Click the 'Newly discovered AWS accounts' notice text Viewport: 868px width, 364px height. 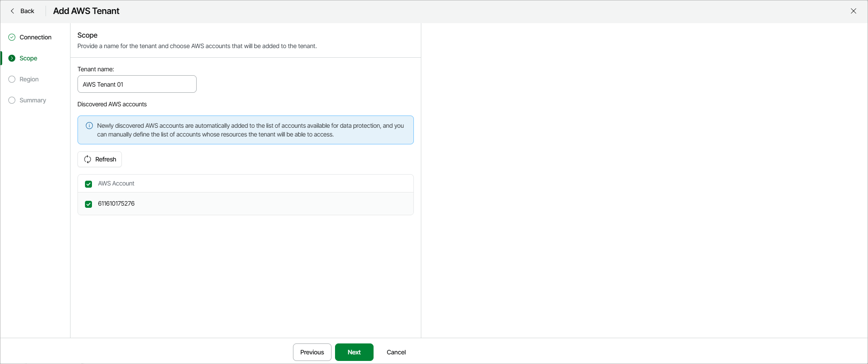(x=251, y=130)
